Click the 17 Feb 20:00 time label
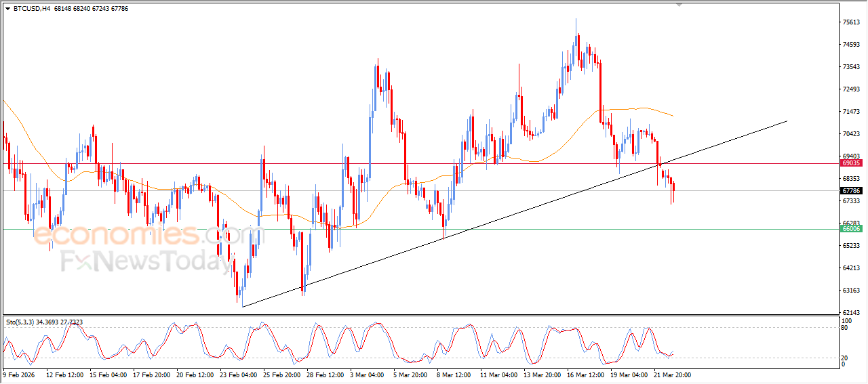This screenshot has height=384, width=868. (152, 375)
